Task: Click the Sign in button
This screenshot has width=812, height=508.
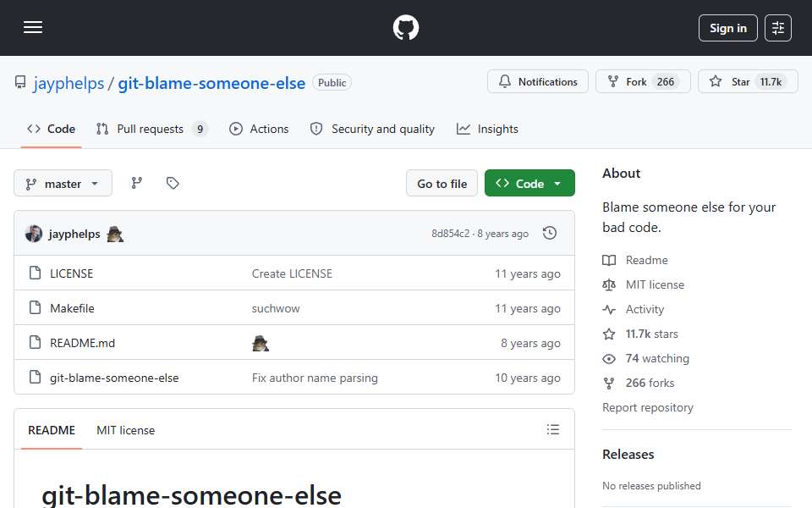Action: coord(727,28)
